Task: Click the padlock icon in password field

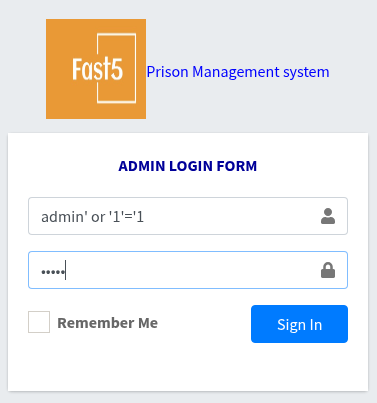Action: click(x=328, y=270)
